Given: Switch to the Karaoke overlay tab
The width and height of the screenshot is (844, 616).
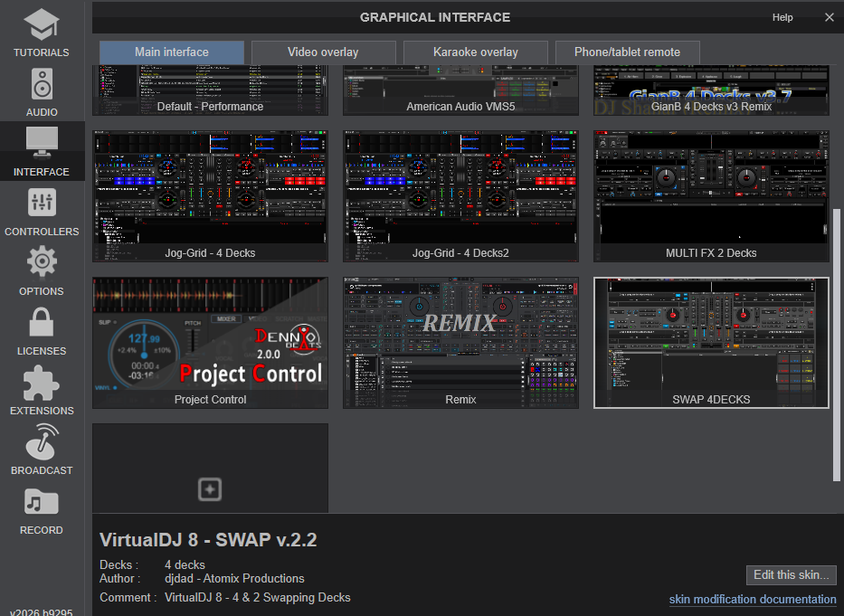Looking at the screenshot, I should pos(475,52).
